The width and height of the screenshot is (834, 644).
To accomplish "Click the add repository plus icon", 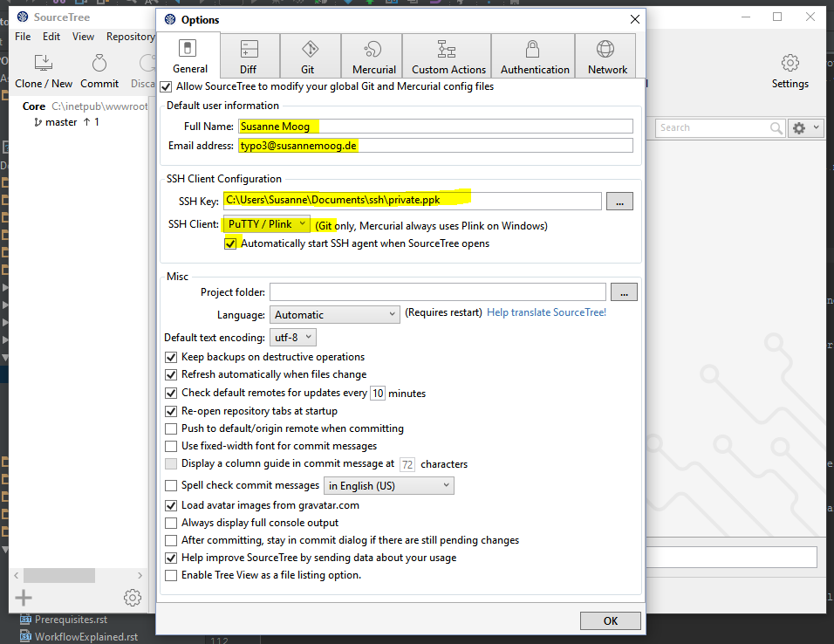I will point(24,598).
